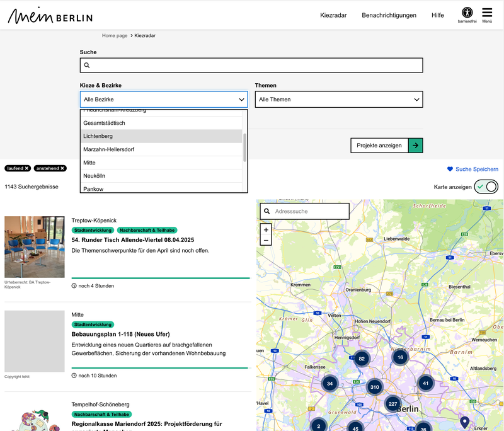
Task: Expand the Alle Bezirke dropdown
Action: 164,100
